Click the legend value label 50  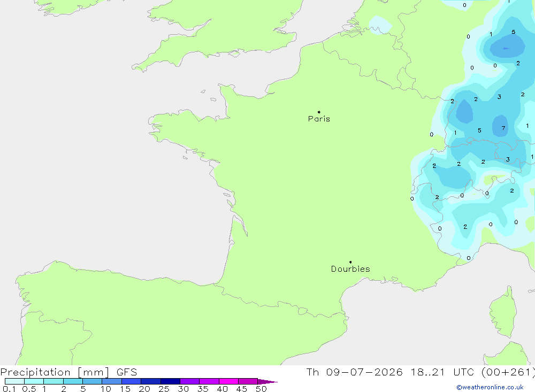pos(261,389)
